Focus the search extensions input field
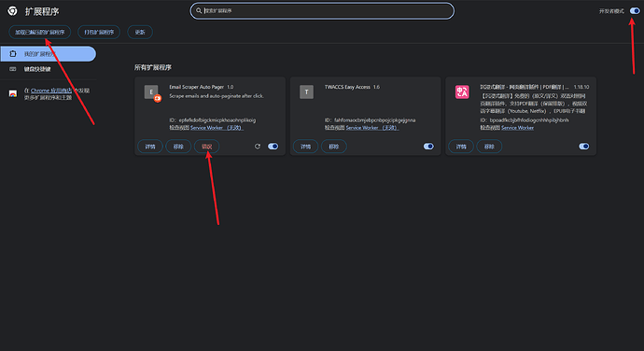 [322, 10]
